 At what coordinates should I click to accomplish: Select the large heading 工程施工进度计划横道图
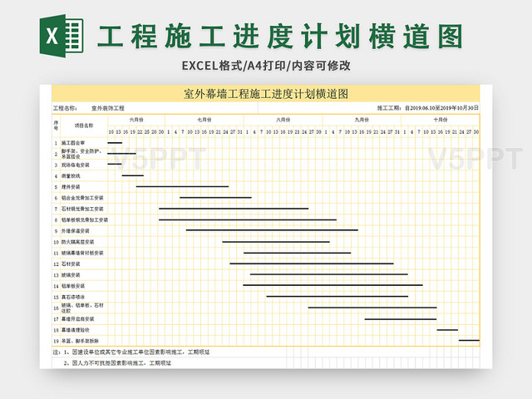(280, 36)
